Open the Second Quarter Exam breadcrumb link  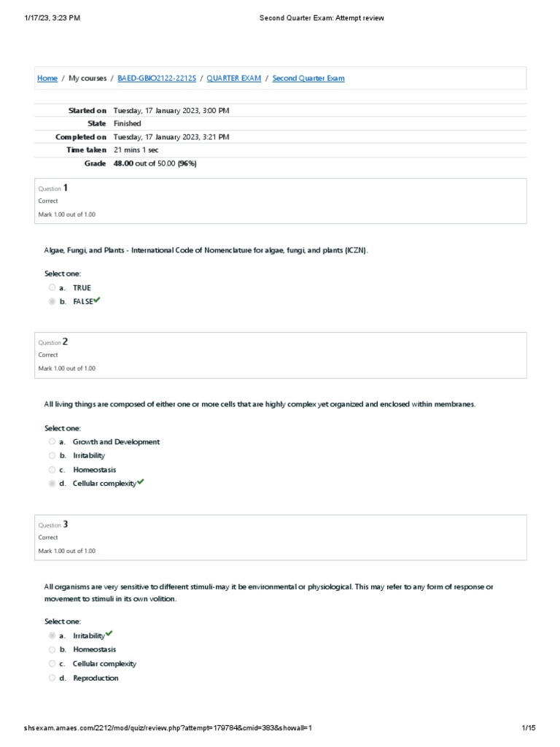[x=308, y=78]
